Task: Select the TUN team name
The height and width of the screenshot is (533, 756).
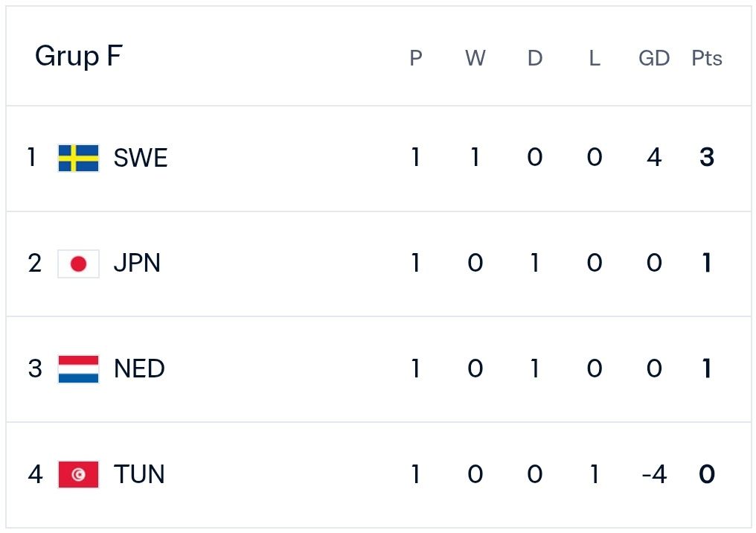Action: tap(139, 474)
